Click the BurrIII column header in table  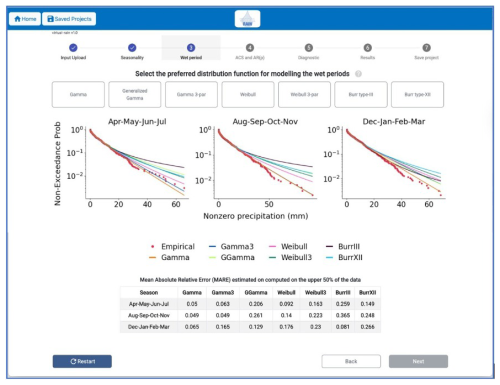[343, 293]
